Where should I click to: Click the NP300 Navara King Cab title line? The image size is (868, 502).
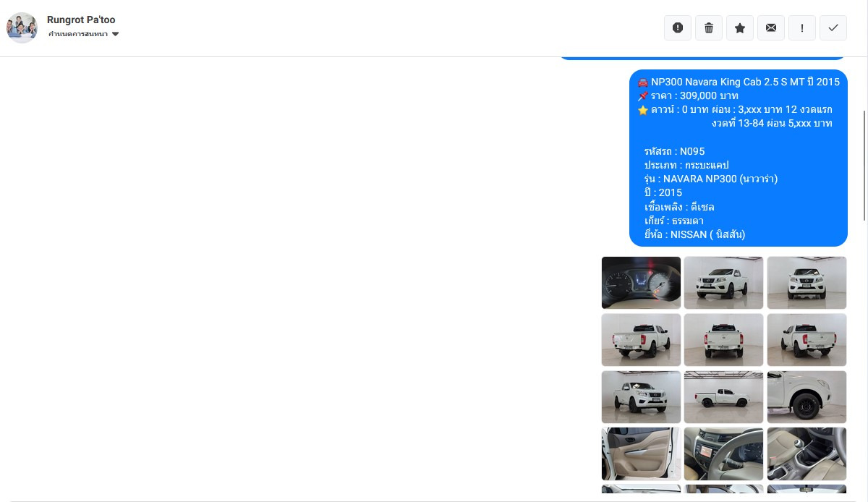click(739, 82)
